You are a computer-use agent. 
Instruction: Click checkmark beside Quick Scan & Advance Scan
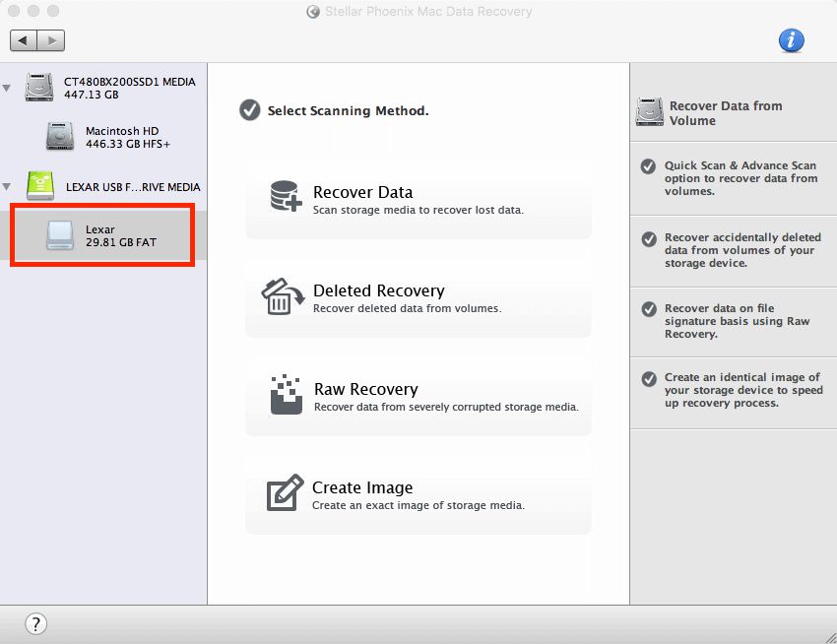[x=649, y=166]
